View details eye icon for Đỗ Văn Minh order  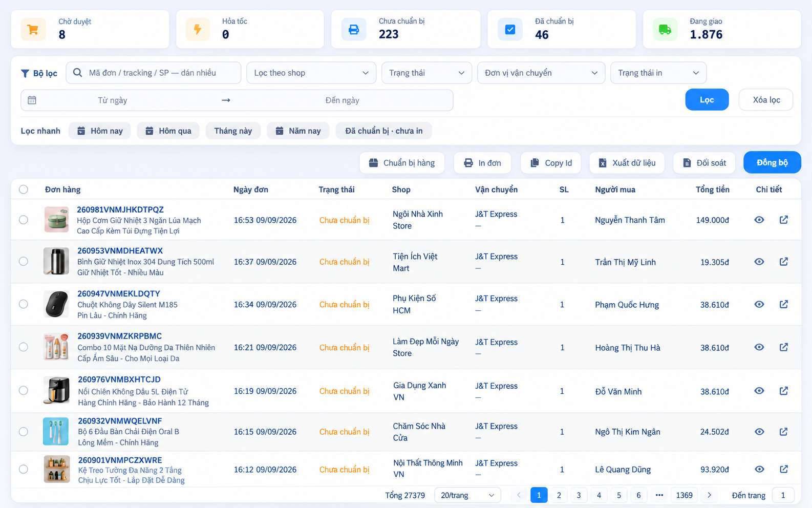[x=759, y=391]
